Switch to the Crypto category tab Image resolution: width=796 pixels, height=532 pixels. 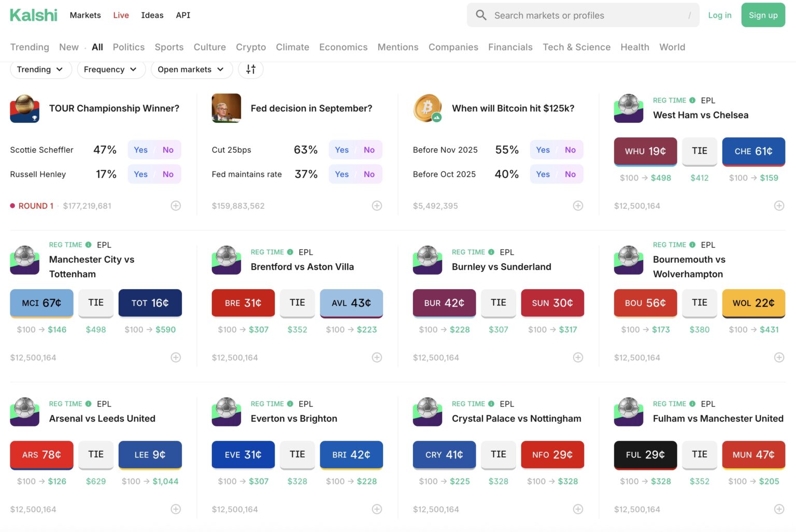pyautogui.click(x=251, y=47)
